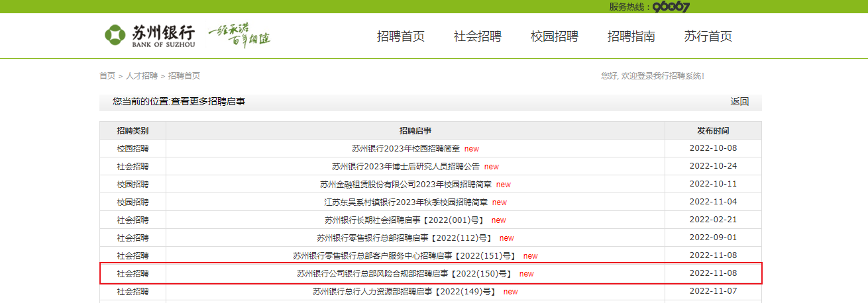Click the date 2022-10-24 cell
The width and height of the screenshot is (868, 303).
click(x=713, y=167)
